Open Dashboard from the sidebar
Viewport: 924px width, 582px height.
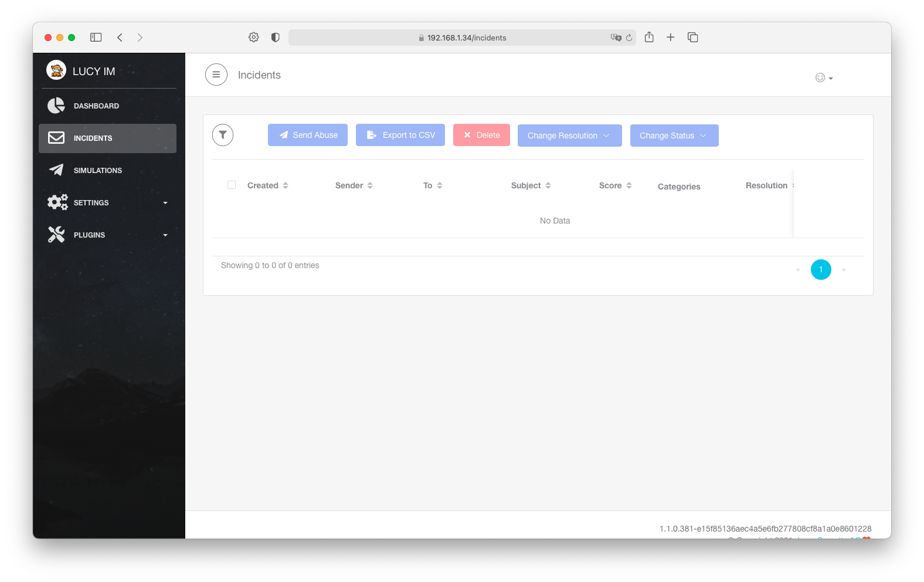tap(96, 106)
